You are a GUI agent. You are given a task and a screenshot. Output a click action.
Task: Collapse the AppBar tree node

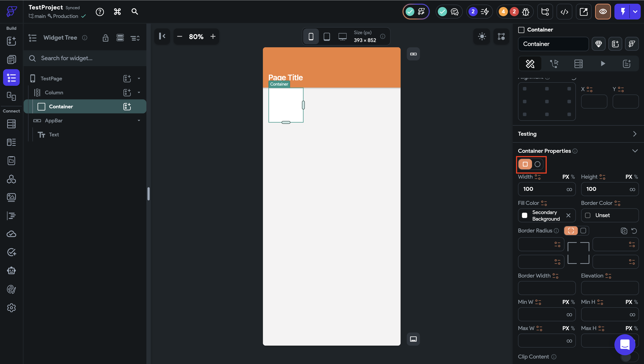click(x=139, y=121)
